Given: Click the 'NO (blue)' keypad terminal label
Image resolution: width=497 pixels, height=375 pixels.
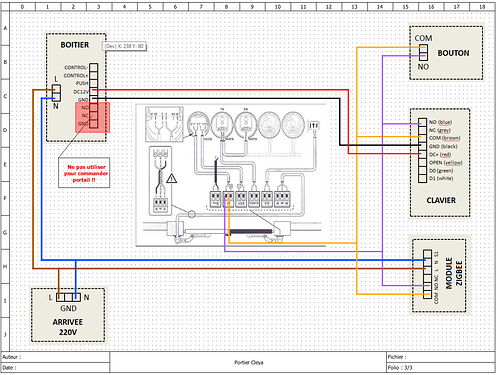Looking at the screenshot, I should tap(440, 122).
